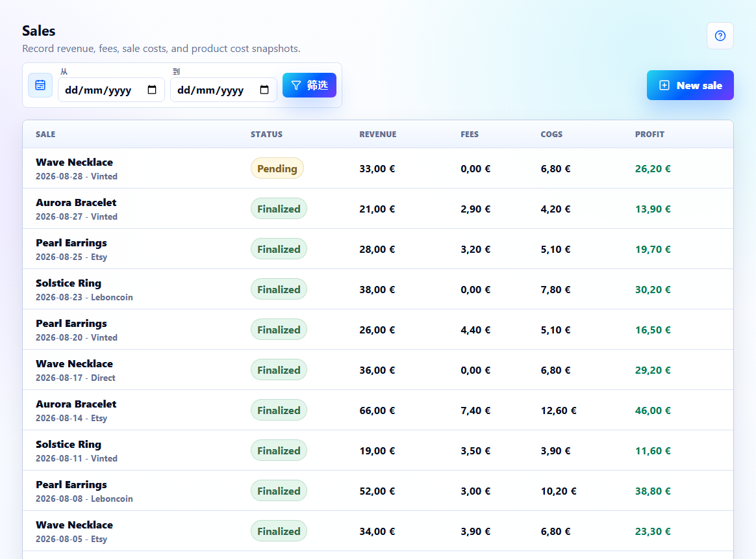Click the 10,20 € COGS value
The height and width of the screenshot is (559, 756).
559,491
